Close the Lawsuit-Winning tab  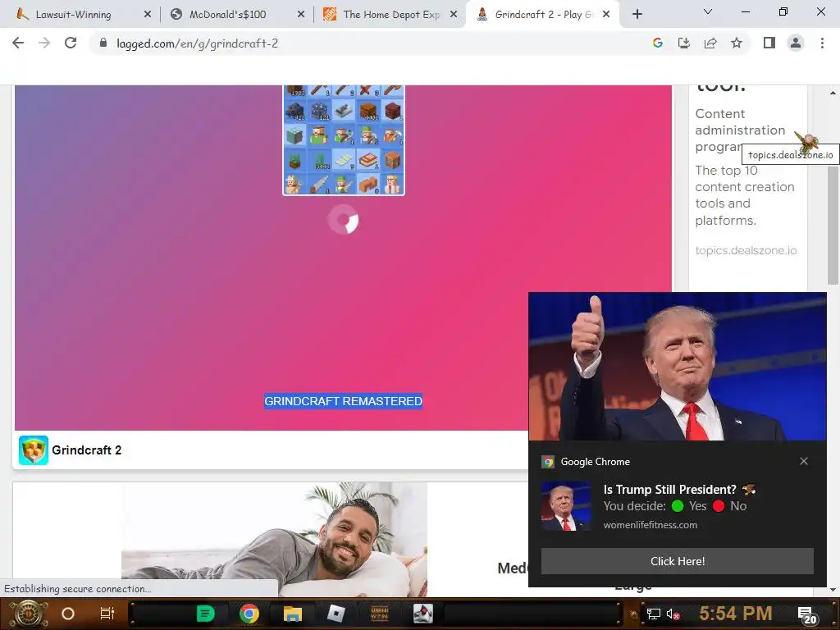(148, 15)
